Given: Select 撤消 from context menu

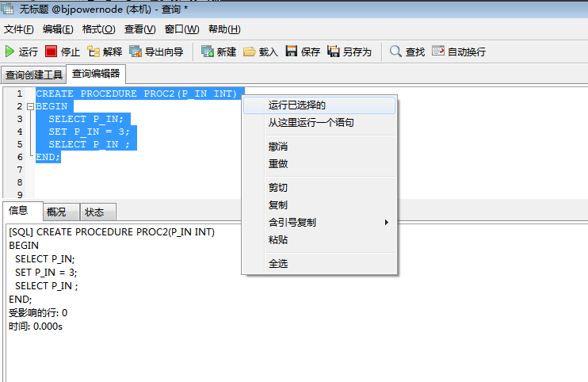Looking at the screenshot, I should 319,147.
